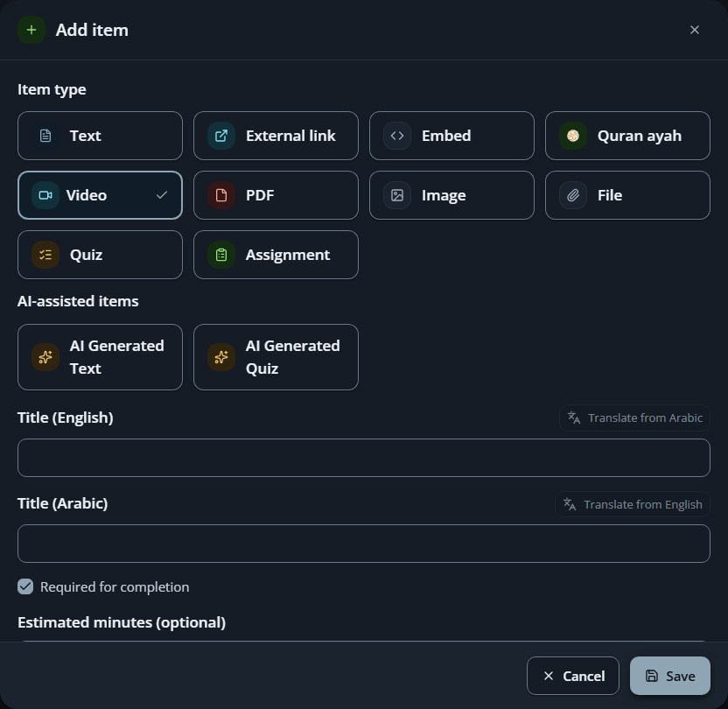This screenshot has height=709, width=728.
Task: Click the external link arrow icon
Action: [221, 136]
